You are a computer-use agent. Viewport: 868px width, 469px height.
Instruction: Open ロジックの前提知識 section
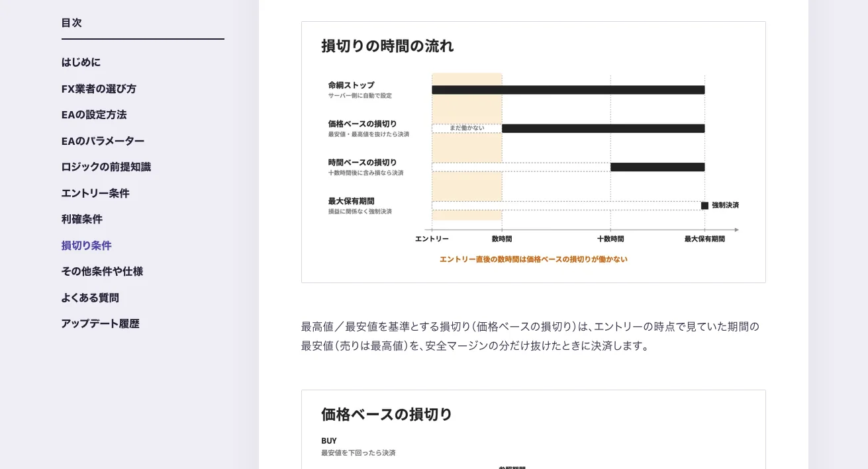[x=106, y=167]
